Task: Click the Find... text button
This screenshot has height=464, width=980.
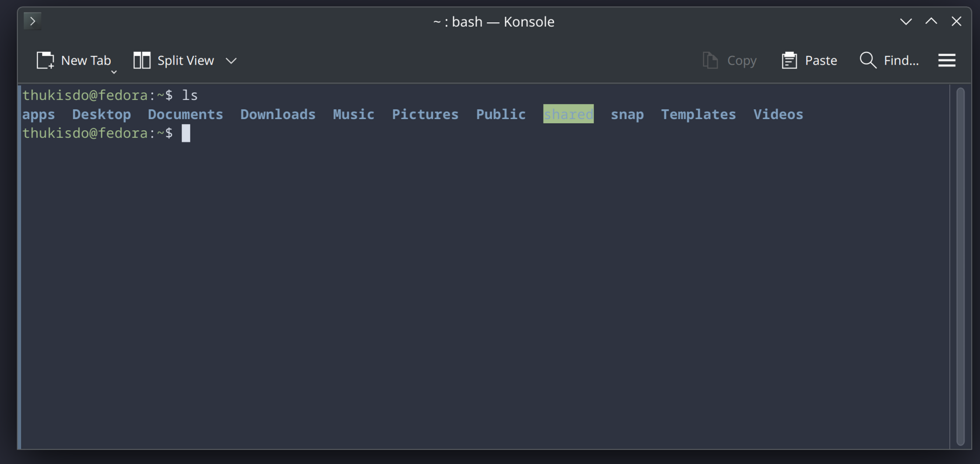Action: click(x=901, y=60)
